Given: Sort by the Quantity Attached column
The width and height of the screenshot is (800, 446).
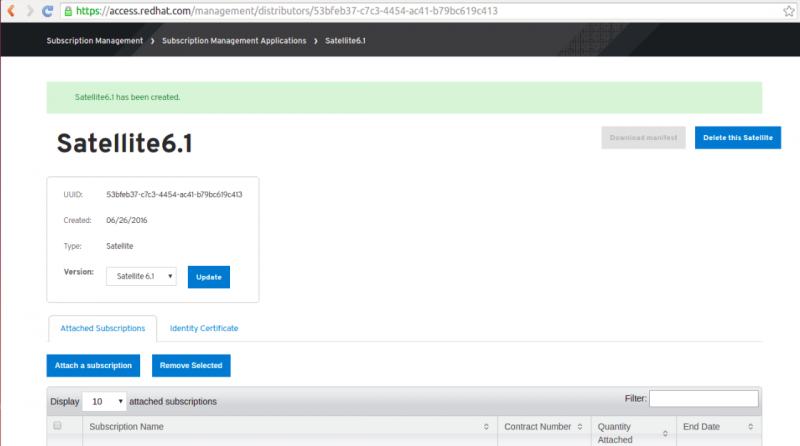Looking at the screenshot, I should [x=633, y=433].
